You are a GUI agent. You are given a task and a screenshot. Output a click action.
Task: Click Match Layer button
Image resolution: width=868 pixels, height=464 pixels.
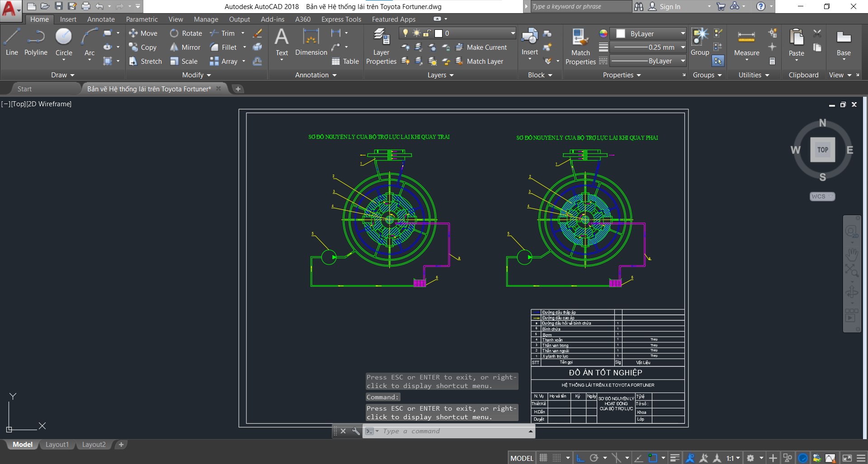click(479, 61)
